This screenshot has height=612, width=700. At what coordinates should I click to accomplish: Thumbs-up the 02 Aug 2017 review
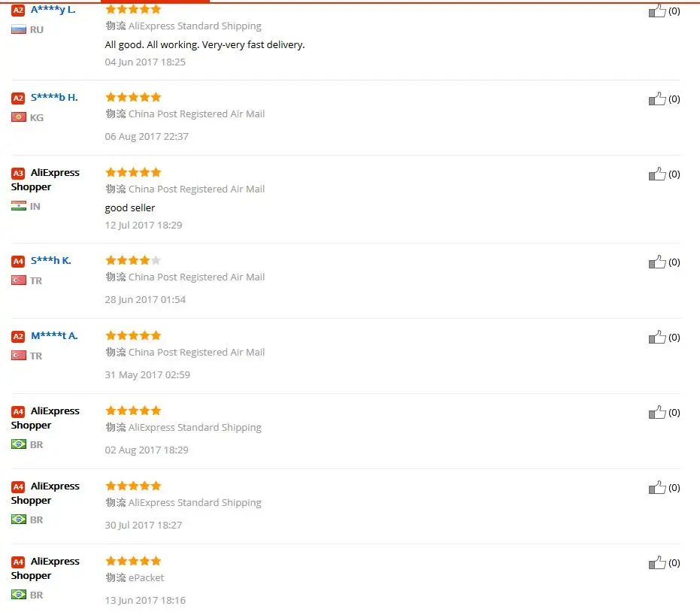(658, 412)
